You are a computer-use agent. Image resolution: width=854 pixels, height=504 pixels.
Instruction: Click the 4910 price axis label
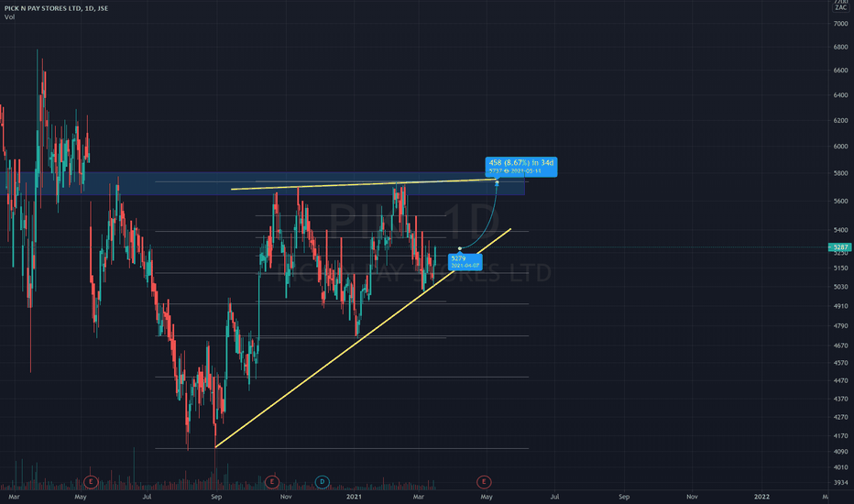(x=840, y=306)
